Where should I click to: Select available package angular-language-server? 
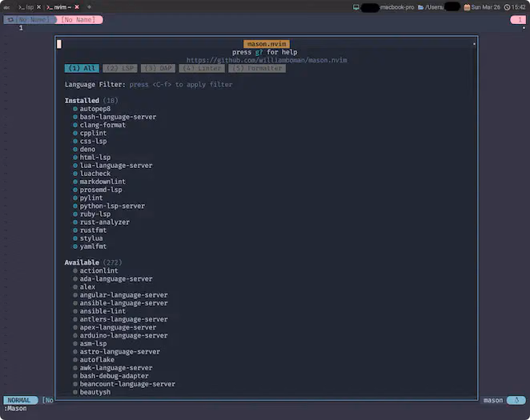(x=123, y=294)
